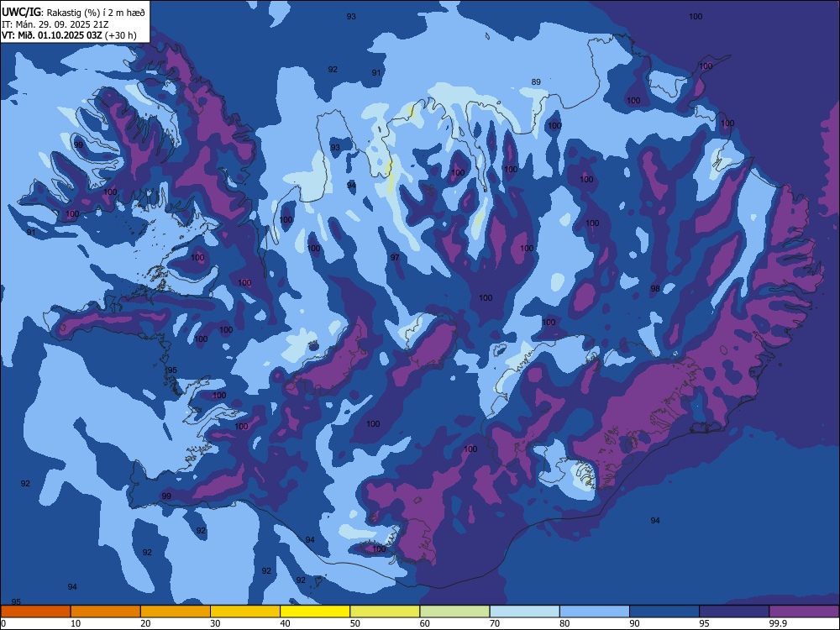Select the medium blue 90–95 legend swatch
Screen dimensions: 840x630
[x=664, y=612]
